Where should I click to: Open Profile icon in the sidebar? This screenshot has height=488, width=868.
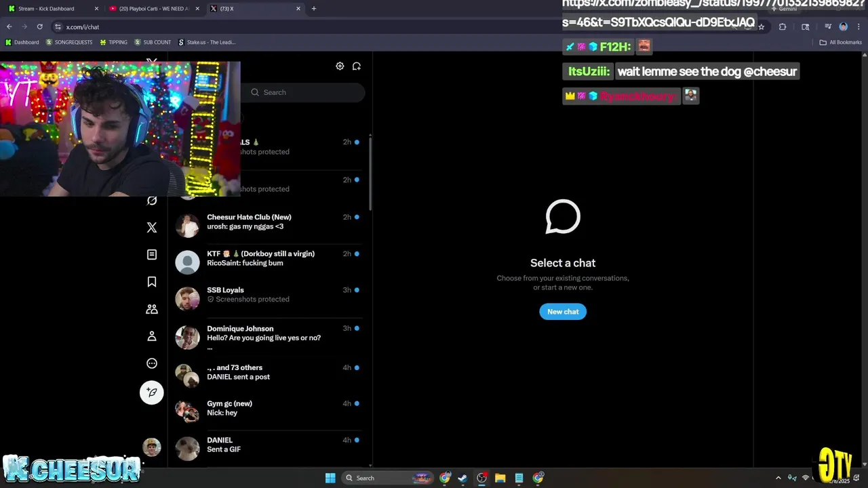tap(152, 336)
